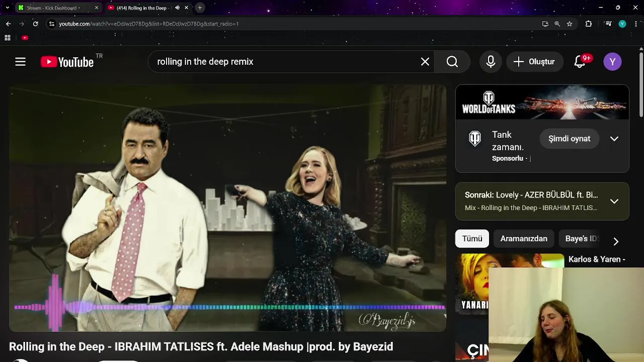Click the Karlos & Yaren video title
Image resolution: width=644 pixels, height=362 pixels.
(x=597, y=259)
